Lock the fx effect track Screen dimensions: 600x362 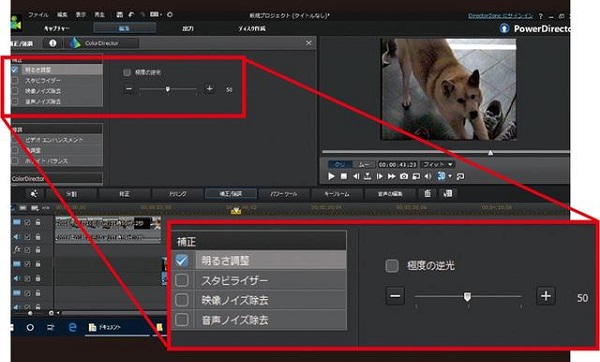(x=38, y=250)
